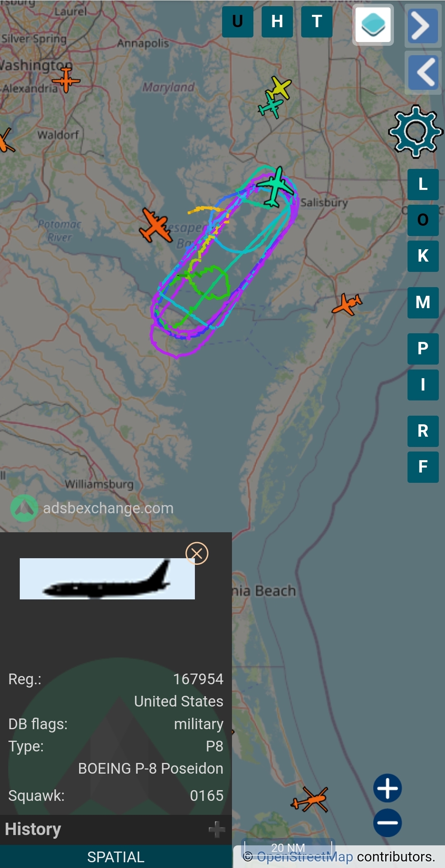Collapse sidebar with left chevron arrow
This screenshot has width=445, height=868.
(423, 73)
